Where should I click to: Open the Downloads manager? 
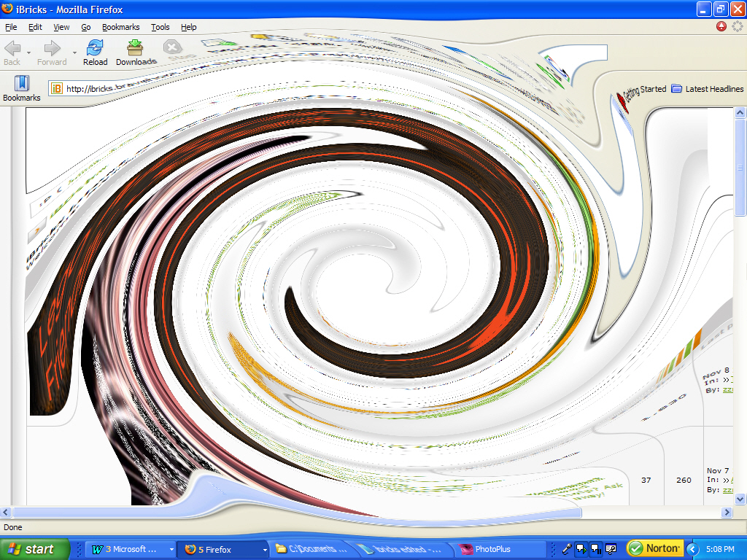(136, 52)
